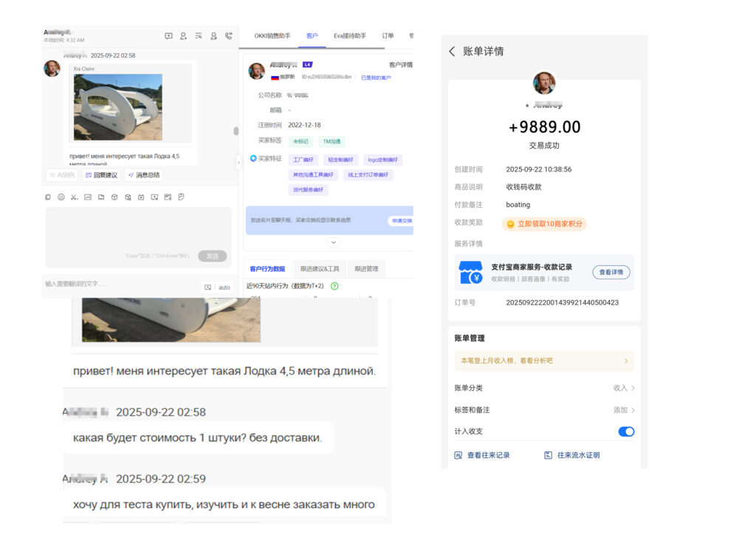Click the Alipay merchant store icon
This screenshot has height=535, width=756.
pos(470,272)
